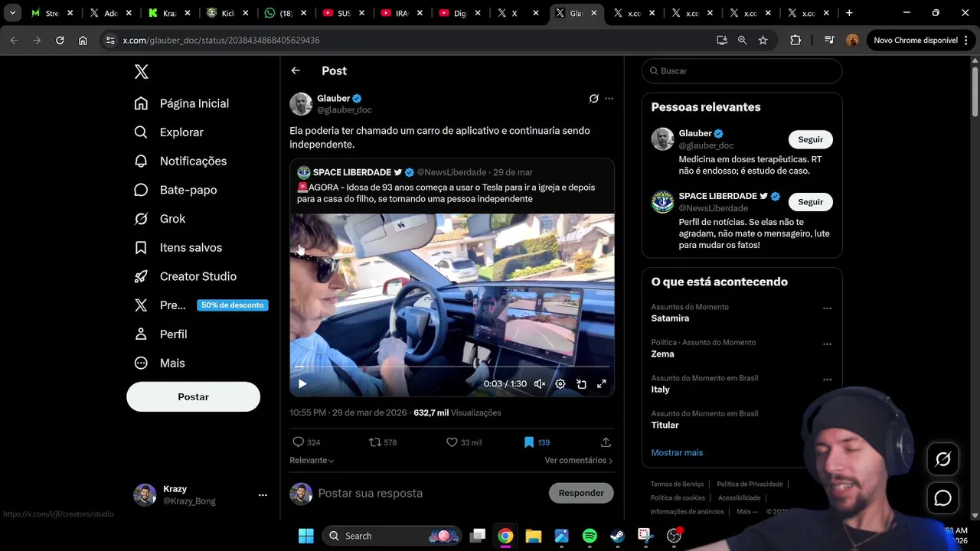Open video settings gear
The image size is (980, 551).
point(560,384)
